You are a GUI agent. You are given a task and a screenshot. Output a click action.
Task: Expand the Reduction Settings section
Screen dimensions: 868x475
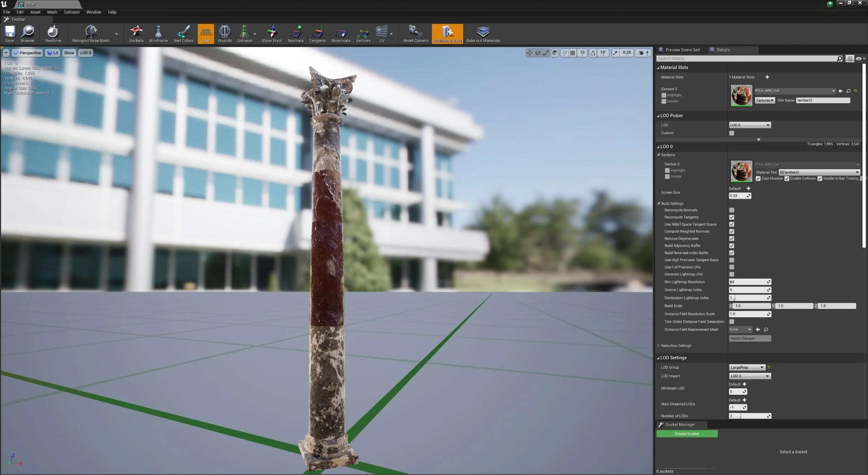coord(658,346)
